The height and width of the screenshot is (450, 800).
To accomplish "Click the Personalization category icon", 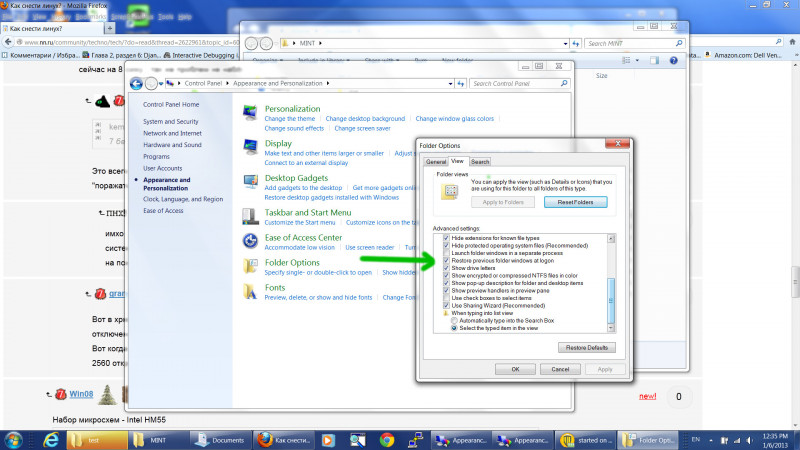I will tap(250, 113).
